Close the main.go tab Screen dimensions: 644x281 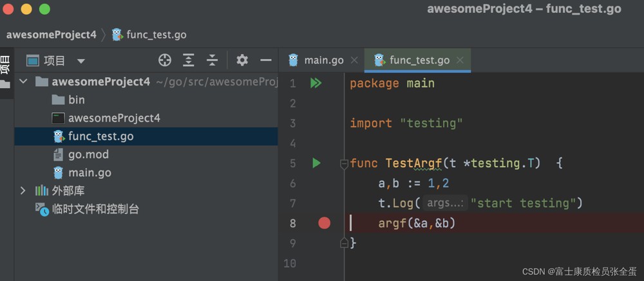pyautogui.click(x=354, y=60)
